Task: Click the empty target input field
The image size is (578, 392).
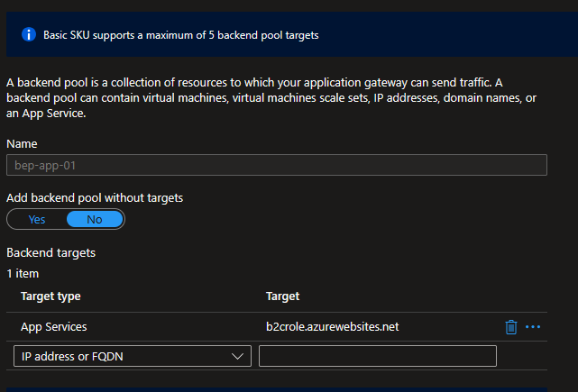Action: pyautogui.click(x=378, y=356)
